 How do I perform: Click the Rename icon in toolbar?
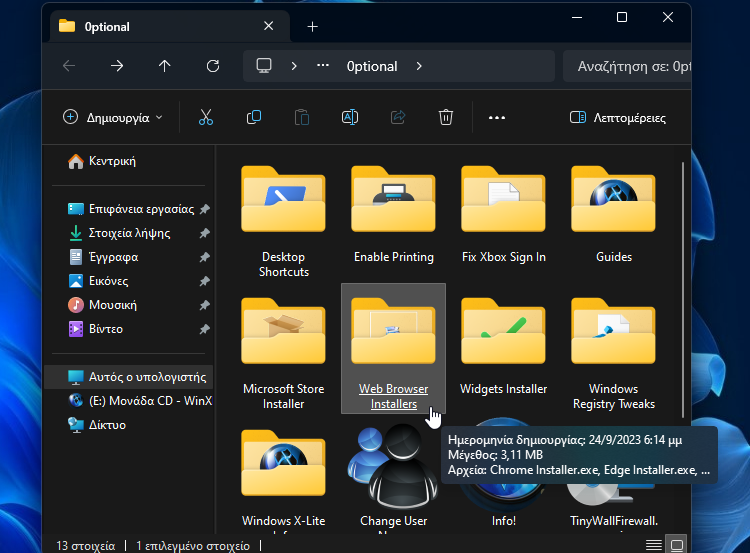(x=350, y=117)
